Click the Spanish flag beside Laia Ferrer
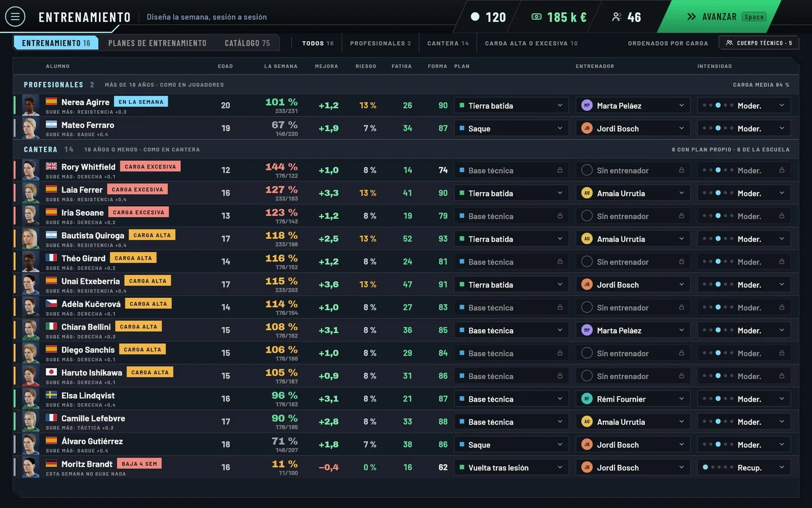812x508 pixels. point(51,189)
